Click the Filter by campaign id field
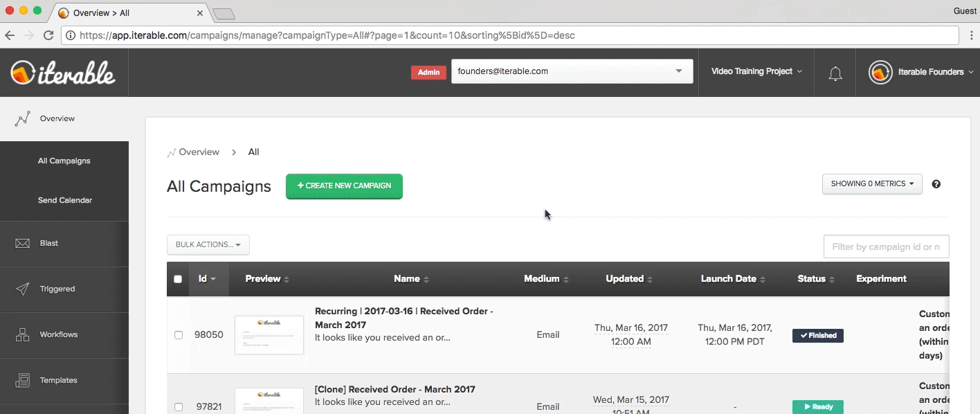 [x=886, y=246]
